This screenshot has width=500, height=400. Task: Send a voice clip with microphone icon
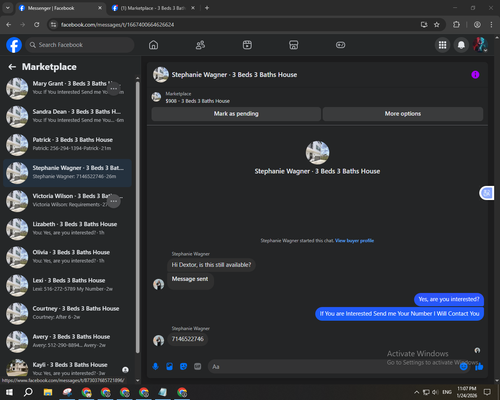(x=155, y=367)
